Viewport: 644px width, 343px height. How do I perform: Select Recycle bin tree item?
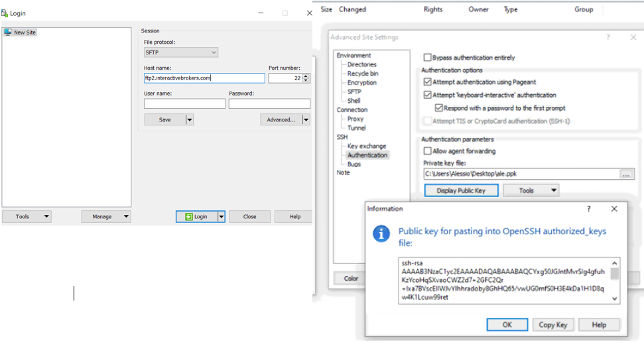363,74
